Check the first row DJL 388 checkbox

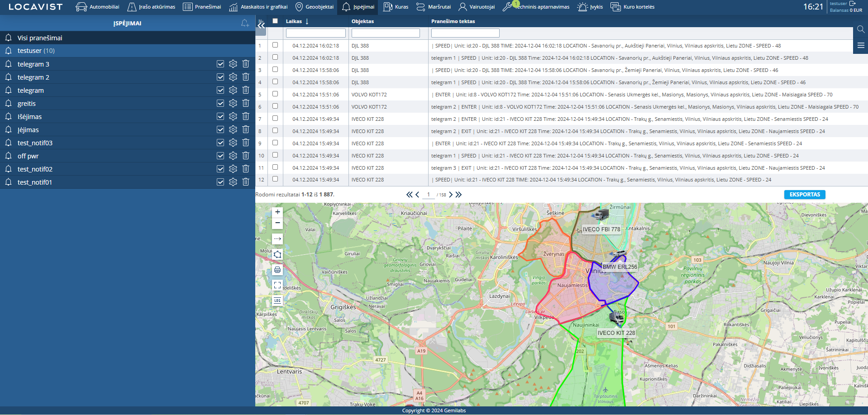[x=275, y=45]
